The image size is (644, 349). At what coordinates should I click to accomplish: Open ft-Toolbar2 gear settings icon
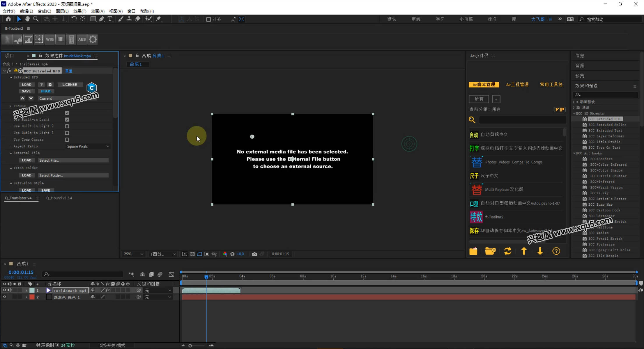[x=93, y=39]
